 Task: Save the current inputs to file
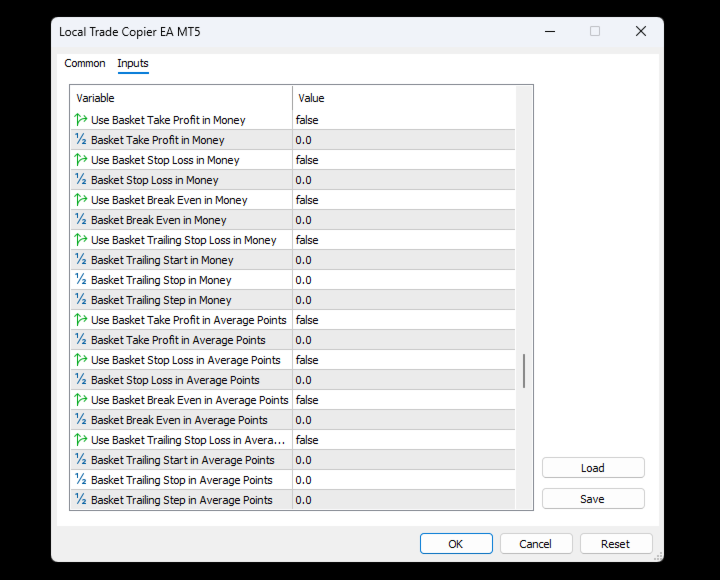coord(593,499)
